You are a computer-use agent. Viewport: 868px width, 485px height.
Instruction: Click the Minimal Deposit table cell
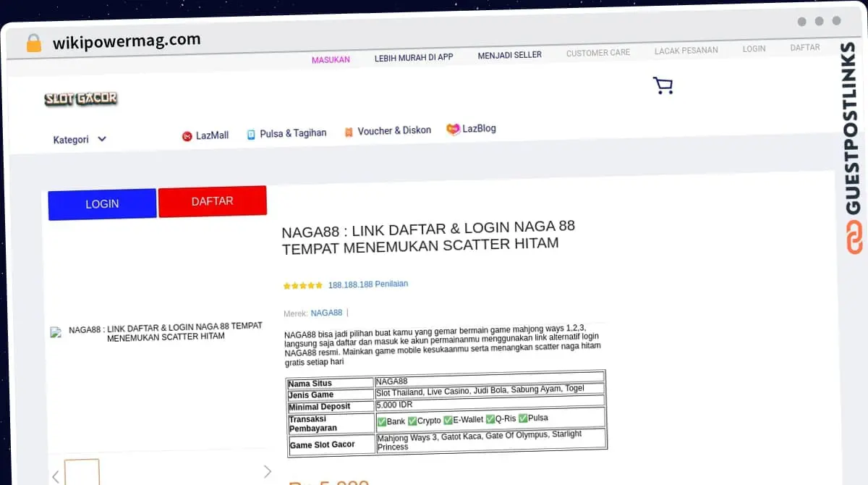(x=331, y=407)
